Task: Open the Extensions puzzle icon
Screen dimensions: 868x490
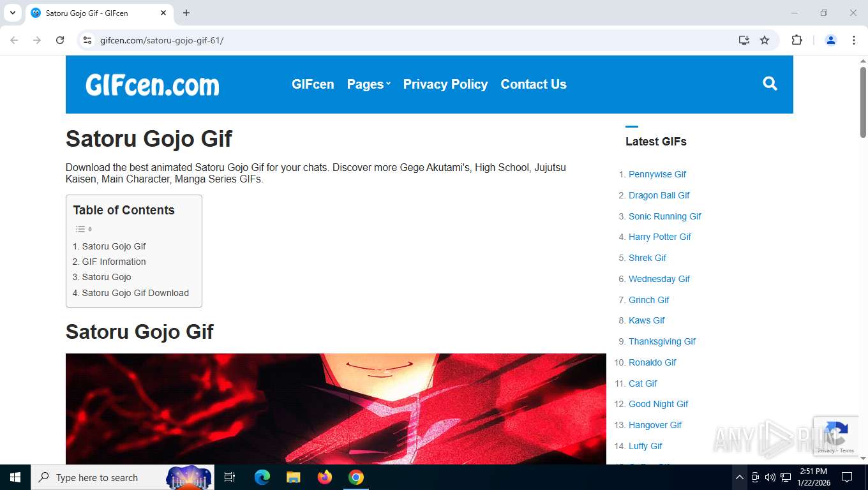Action: (797, 40)
